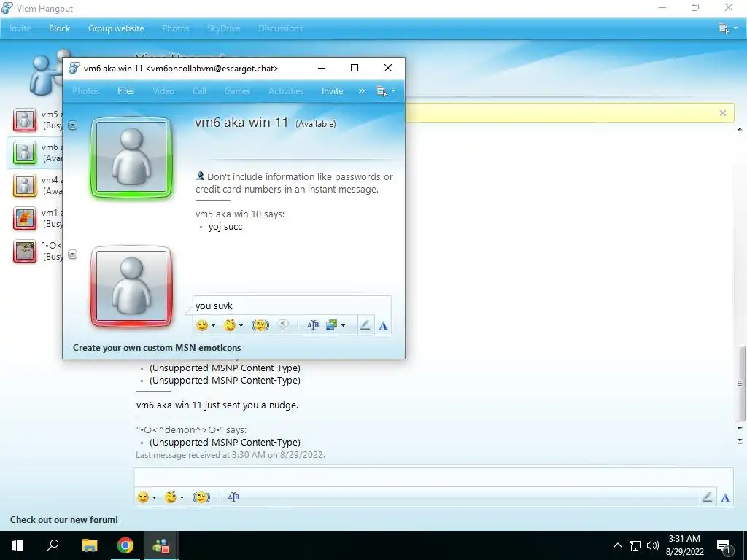Viewport: 747px width, 560px height.
Task: Select demon contact avatar in member list
Action: point(25,251)
